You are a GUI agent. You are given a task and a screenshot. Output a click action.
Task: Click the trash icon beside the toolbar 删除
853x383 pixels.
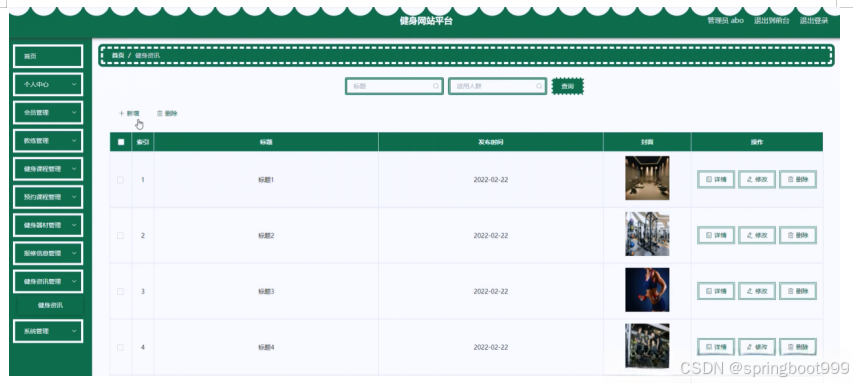pos(159,114)
